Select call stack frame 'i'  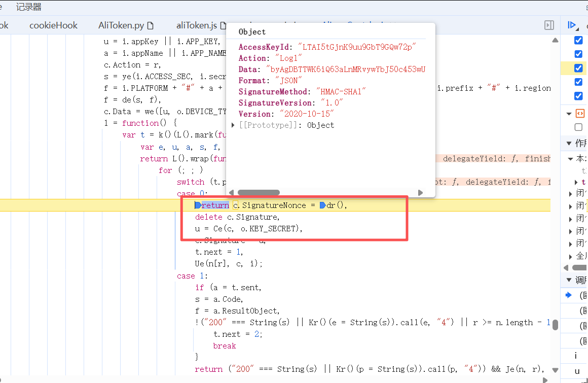576,355
